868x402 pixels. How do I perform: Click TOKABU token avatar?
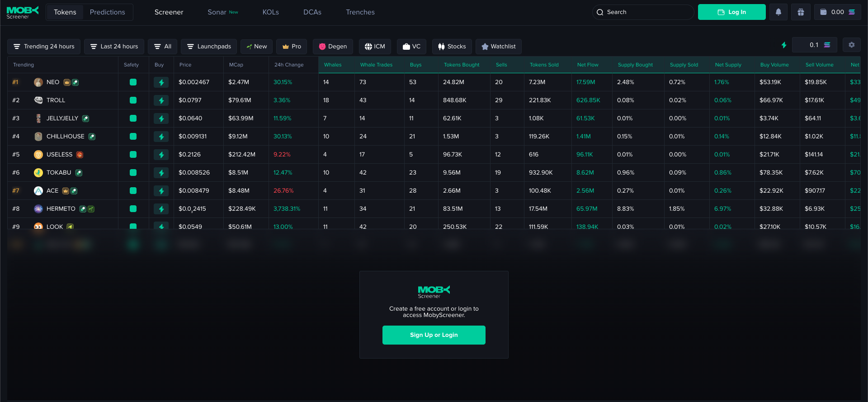click(38, 173)
